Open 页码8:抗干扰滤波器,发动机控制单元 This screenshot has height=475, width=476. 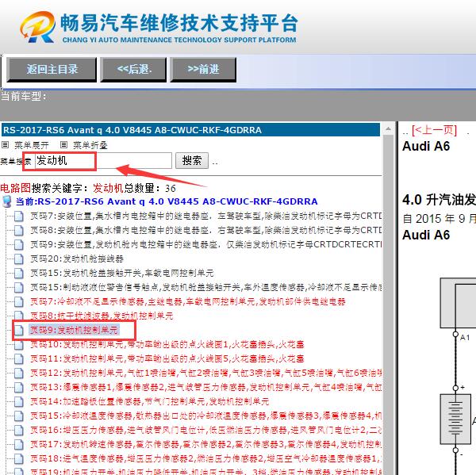click(x=102, y=316)
